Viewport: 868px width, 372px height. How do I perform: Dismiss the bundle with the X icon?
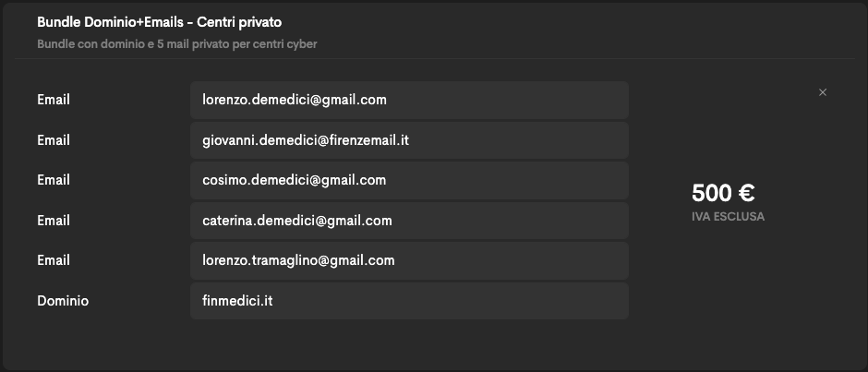[x=823, y=92]
